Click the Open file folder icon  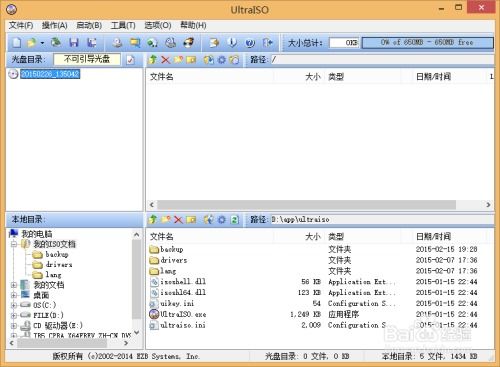click(32, 43)
